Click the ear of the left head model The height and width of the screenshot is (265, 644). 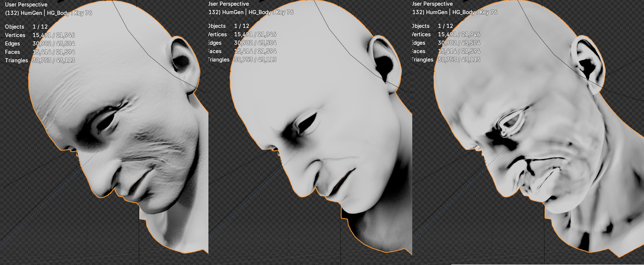(x=184, y=61)
